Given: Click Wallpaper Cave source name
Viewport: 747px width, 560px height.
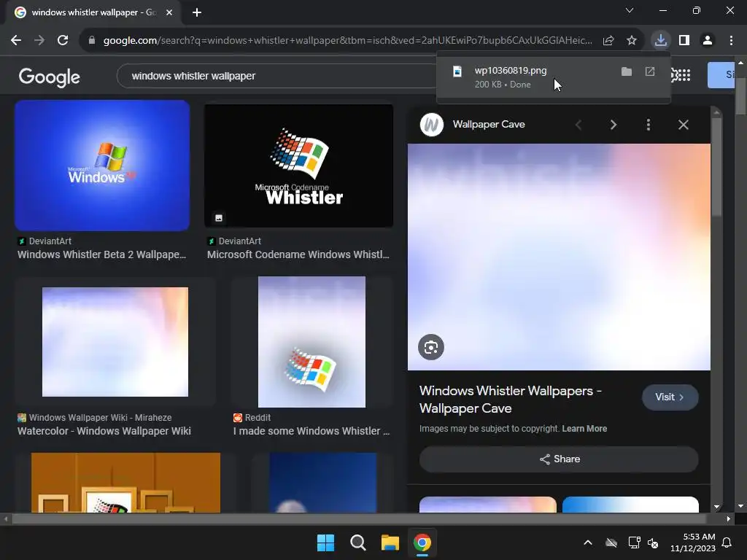Looking at the screenshot, I should (x=489, y=124).
